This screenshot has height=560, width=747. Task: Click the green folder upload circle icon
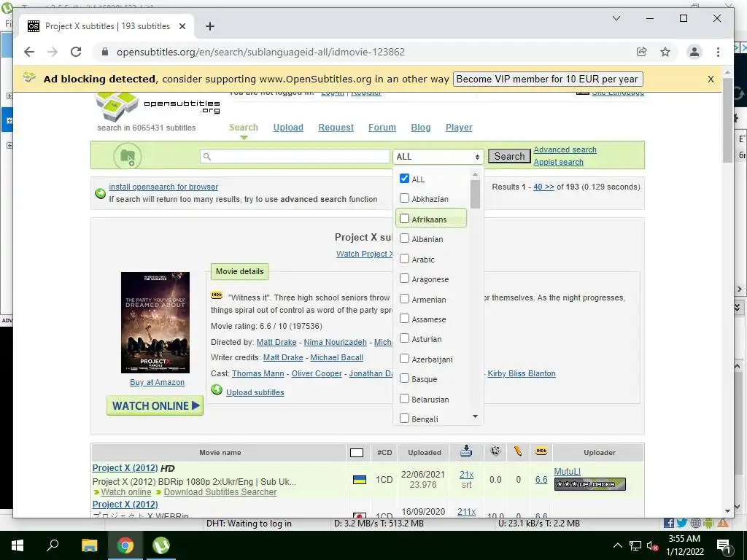[127, 156]
